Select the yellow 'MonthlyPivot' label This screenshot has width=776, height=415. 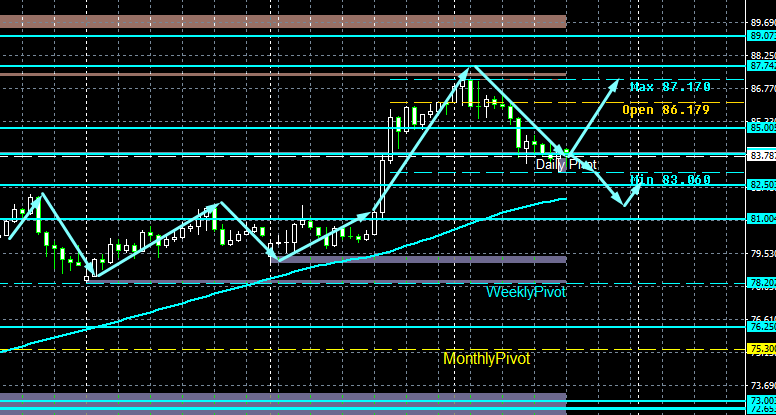[486, 359]
